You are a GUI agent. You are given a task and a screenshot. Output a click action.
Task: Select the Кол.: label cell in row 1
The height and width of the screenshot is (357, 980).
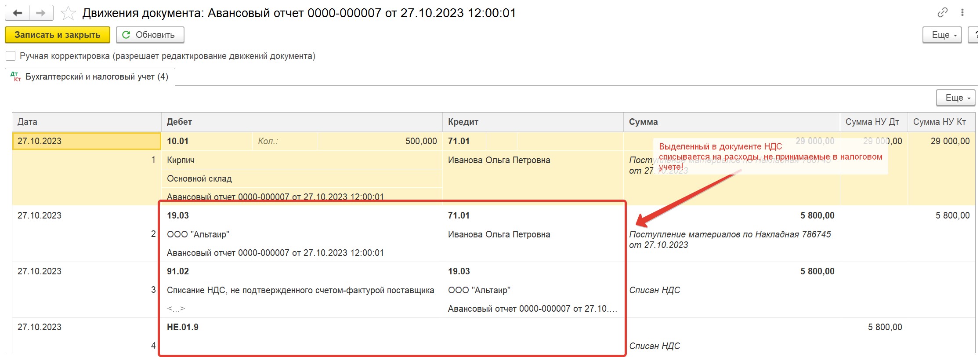point(285,141)
